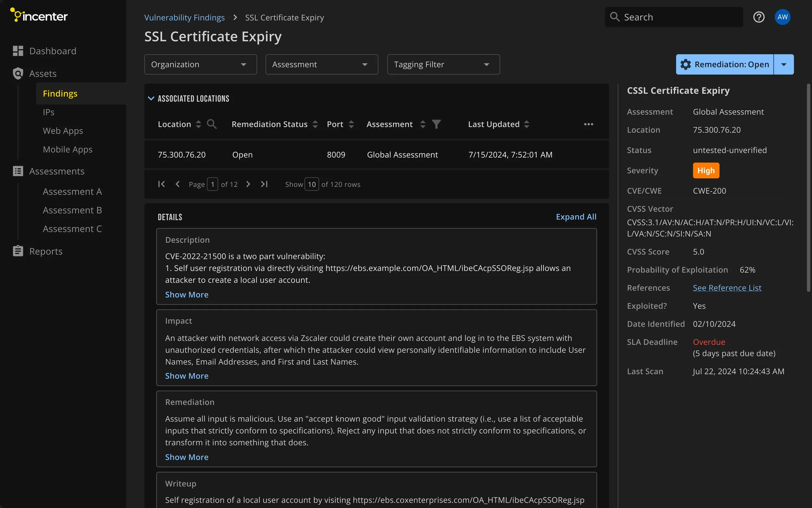Click the right panel vertical scrollbar

coord(808,188)
